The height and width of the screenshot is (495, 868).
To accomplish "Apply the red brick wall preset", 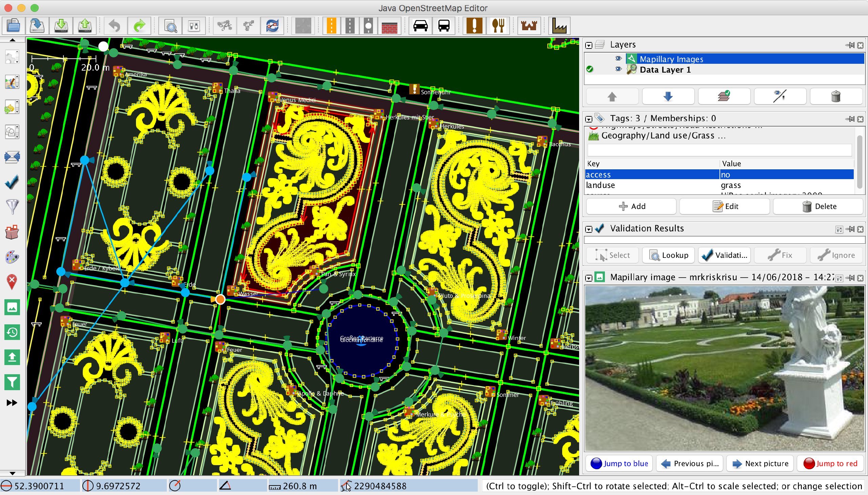I will click(389, 26).
